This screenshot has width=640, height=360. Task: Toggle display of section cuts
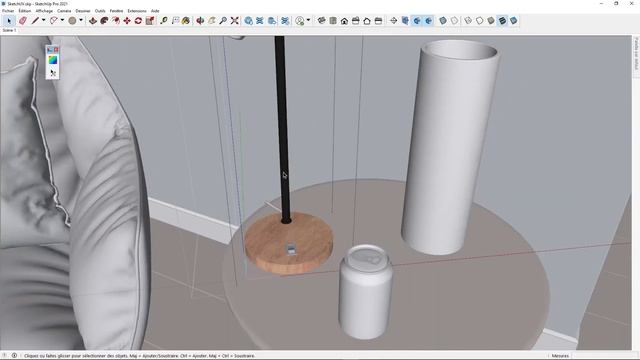click(417, 20)
